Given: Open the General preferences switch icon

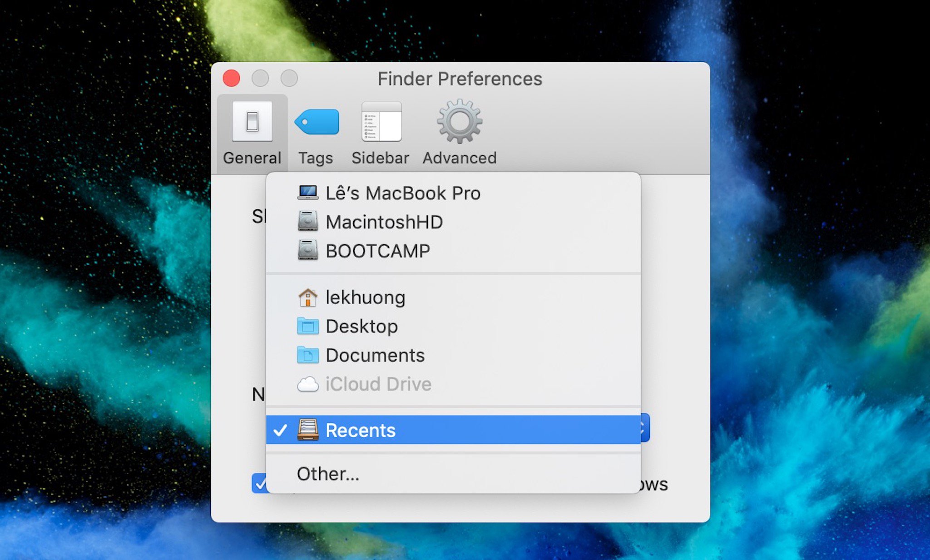Looking at the screenshot, I should pyautogui.click(x=252, y=121).
